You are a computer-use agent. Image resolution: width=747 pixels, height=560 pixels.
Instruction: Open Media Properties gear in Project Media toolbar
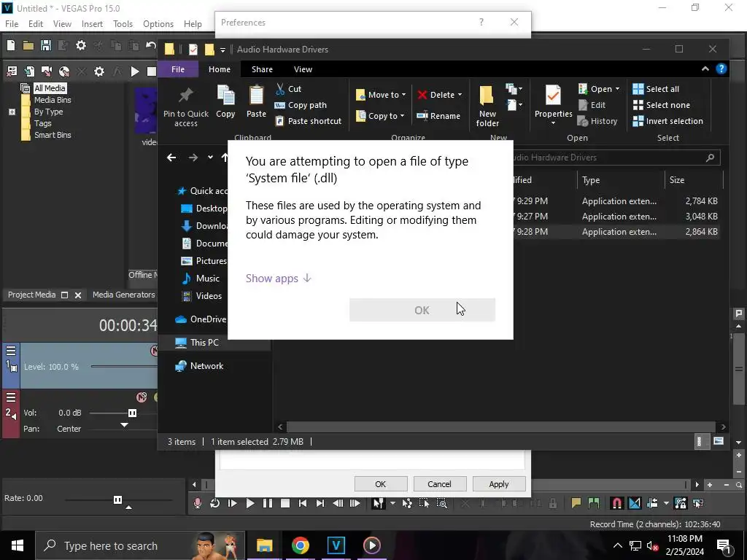tap(99, 71)
